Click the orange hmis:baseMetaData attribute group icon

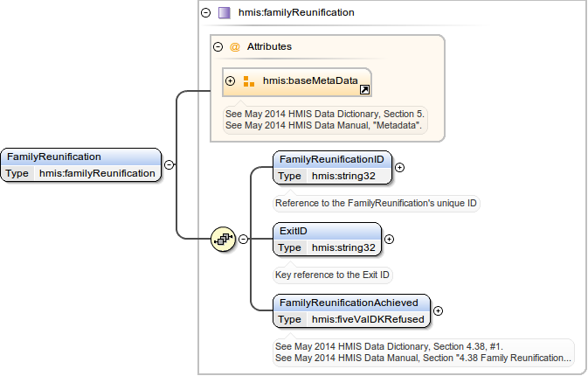point(249,81)
